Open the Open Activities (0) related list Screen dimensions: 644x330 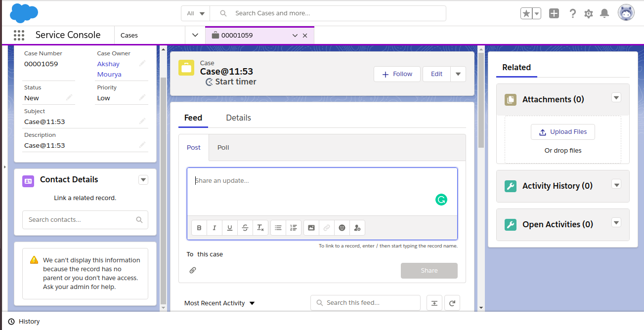(x=558, y=224)
